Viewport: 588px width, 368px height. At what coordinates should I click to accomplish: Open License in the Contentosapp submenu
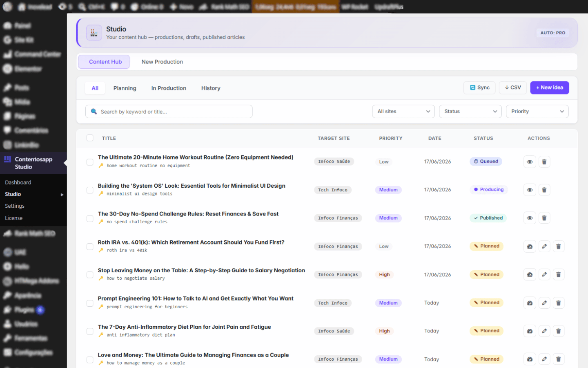13,218
